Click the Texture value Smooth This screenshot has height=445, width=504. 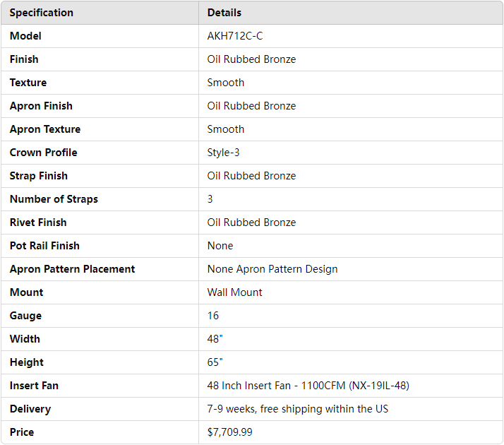(x=226, y=83)
